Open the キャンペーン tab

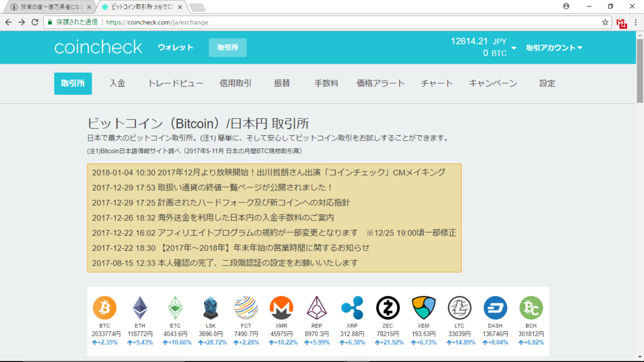click(x=493, y=84)
